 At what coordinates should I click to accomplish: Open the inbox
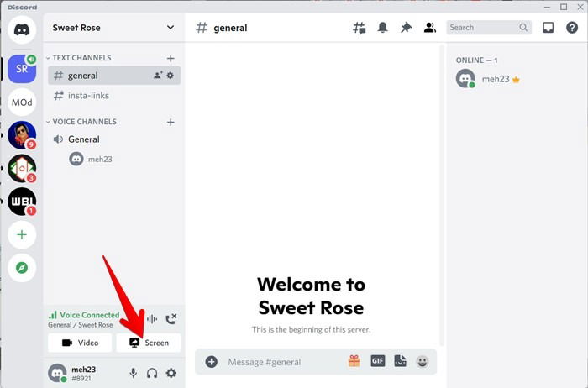coord(548,28)
